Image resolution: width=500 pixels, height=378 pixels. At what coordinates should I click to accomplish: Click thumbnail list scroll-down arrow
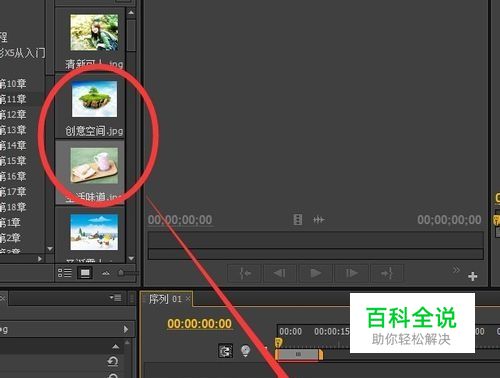131,258
